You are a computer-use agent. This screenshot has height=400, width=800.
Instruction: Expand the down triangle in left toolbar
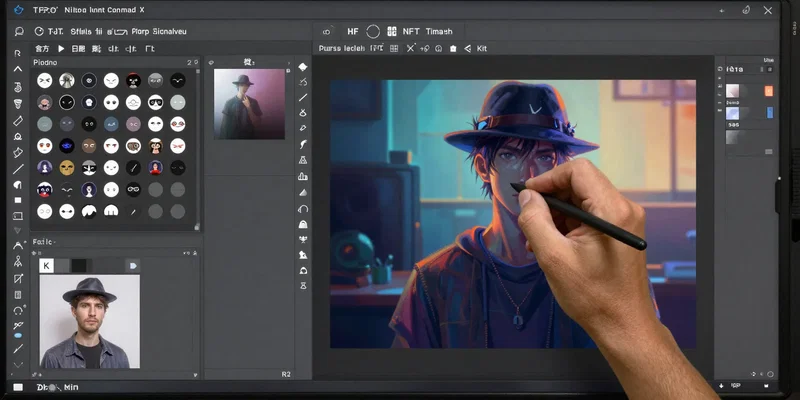click(x=18, y=231)
